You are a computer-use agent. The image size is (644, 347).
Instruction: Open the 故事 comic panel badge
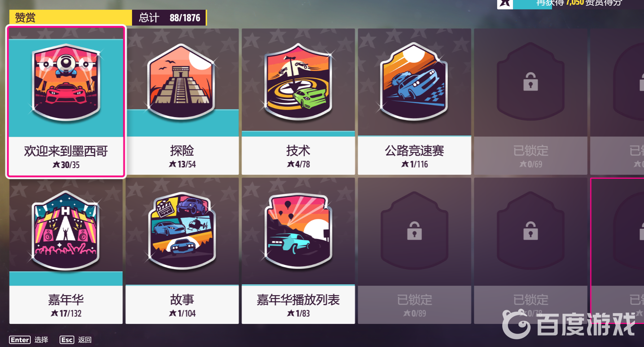click(182, 231)
